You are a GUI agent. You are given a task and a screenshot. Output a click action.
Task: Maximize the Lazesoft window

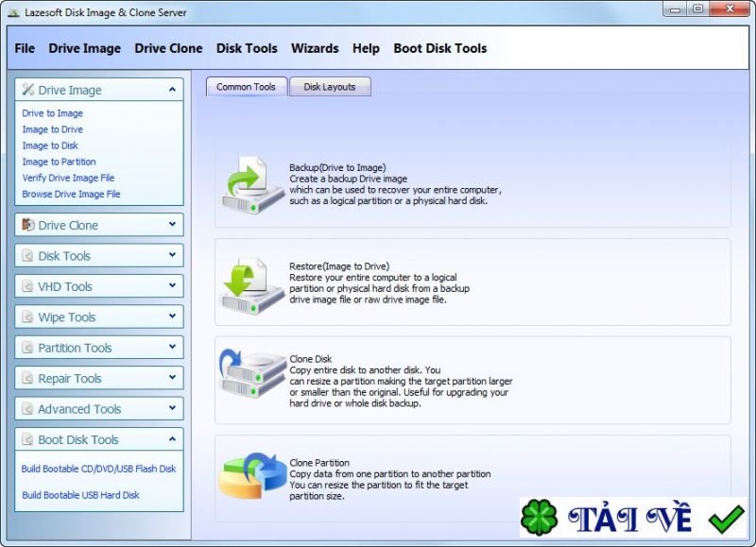[697, 9]
